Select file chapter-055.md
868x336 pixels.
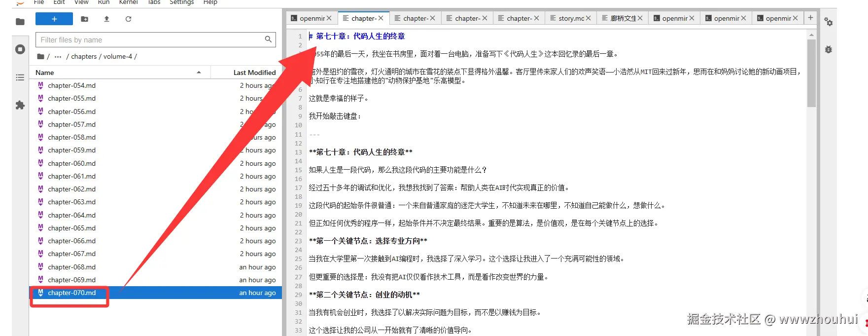pyautogui.click(x=156, y=98)
